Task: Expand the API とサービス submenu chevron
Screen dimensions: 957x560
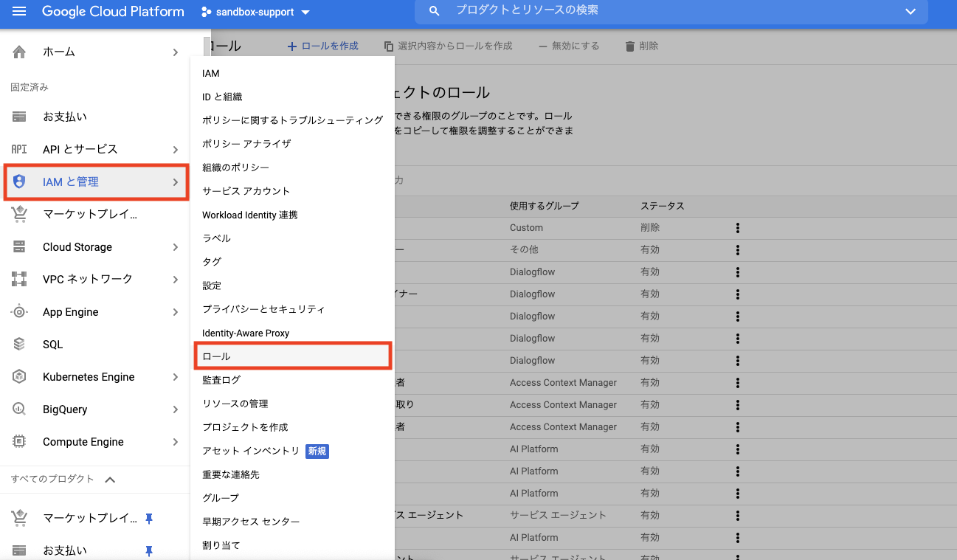Action: [176, 149]
